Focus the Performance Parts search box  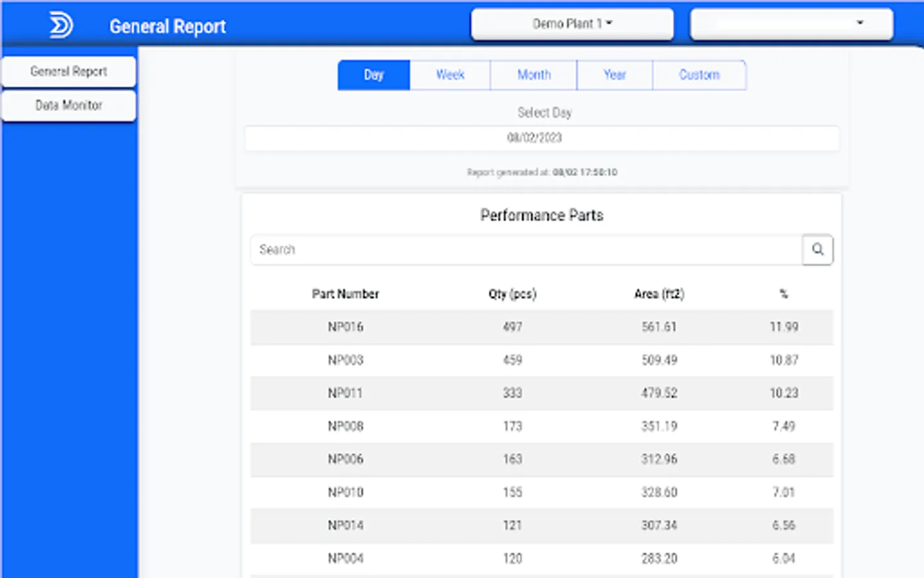tap(526, 249)
